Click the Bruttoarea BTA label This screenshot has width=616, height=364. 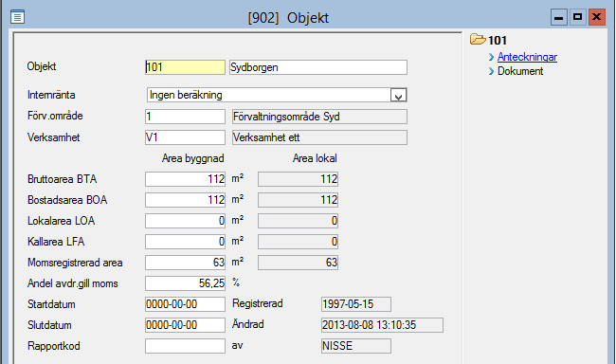[x=62, y=179]
